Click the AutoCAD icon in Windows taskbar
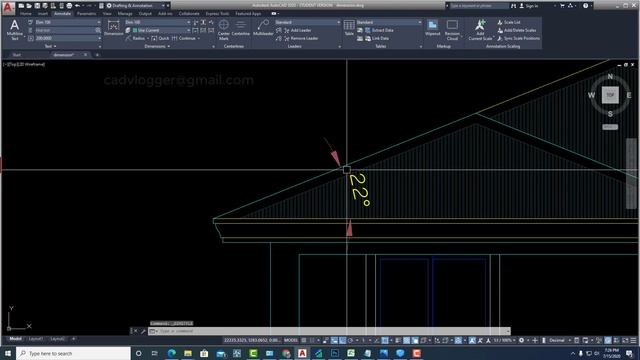 (x=302, y=353)
